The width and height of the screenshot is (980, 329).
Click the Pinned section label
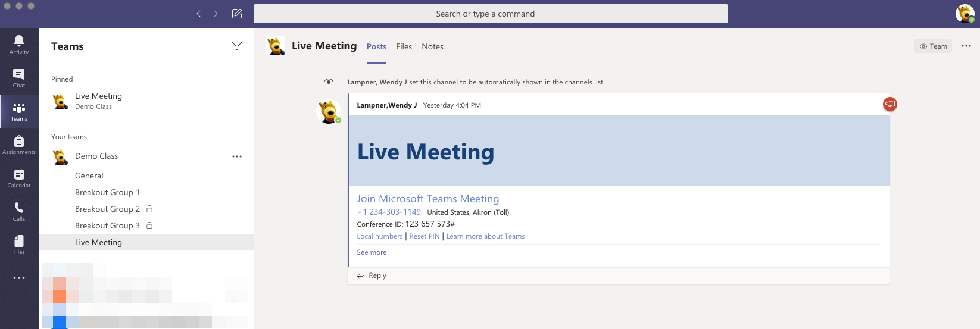(x=62, y=79)
